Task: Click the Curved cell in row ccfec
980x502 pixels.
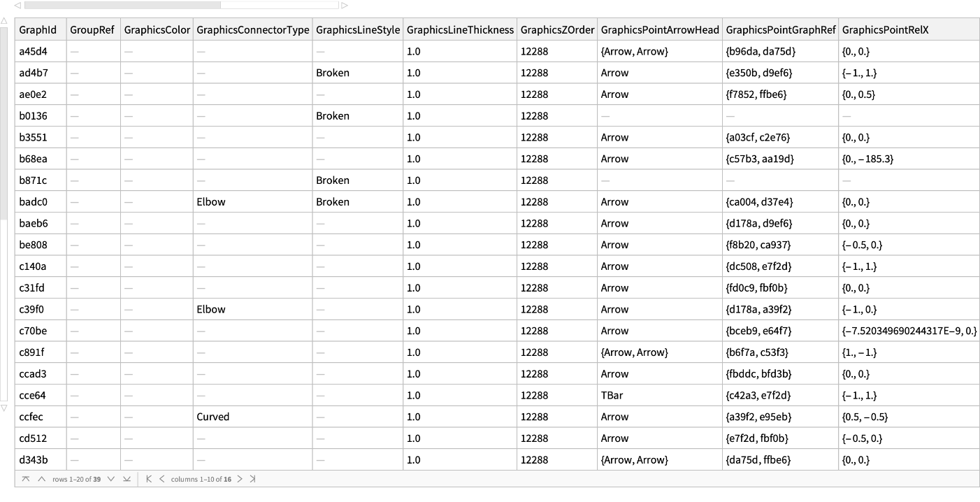Action: click(212, 417)
